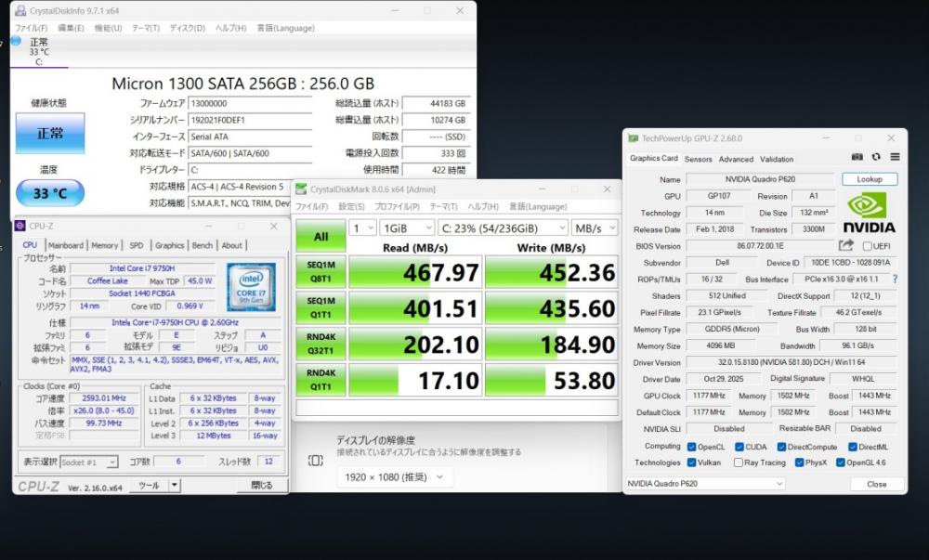The image size is (929, 560).
Task: Open test count dropdown in CrystalDiskMark
Action: click(362, 228)
